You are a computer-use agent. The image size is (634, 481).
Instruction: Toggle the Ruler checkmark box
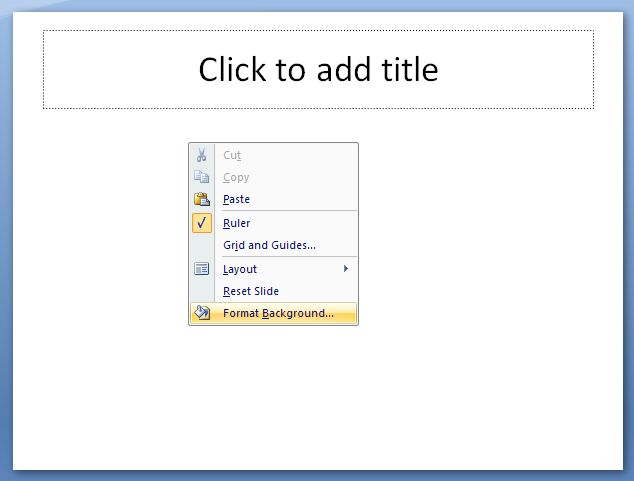[x=202, y=223]
